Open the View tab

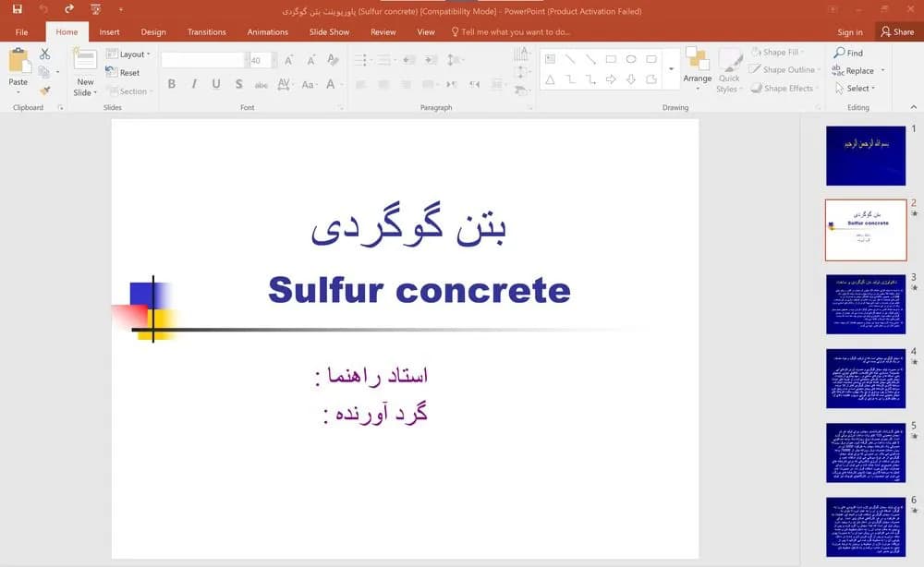click(x=425, y=32)
